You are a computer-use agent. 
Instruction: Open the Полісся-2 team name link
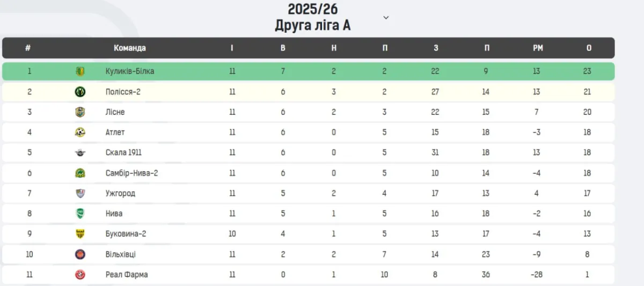(123, 92)
